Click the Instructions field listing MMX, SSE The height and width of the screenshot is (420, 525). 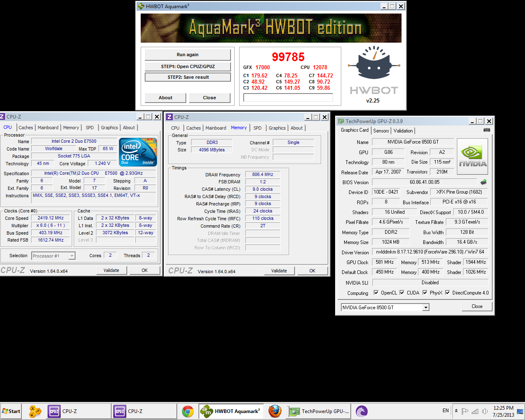pos(94,198)
